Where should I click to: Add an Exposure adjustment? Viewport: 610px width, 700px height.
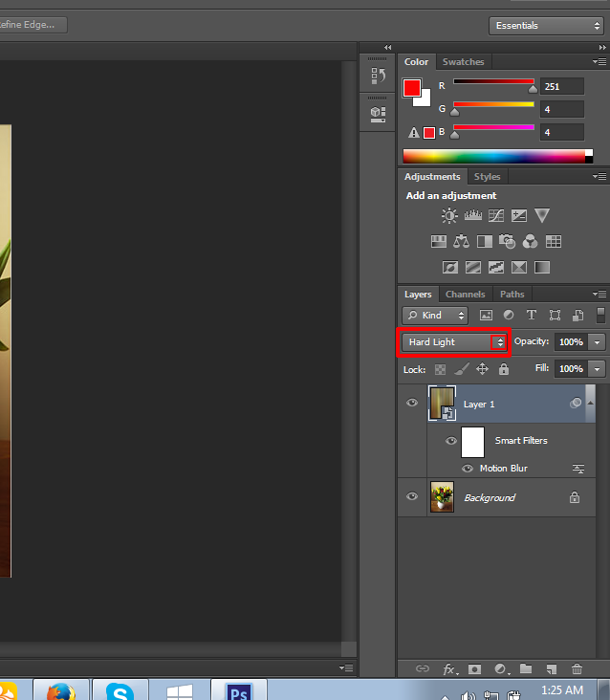(x=519, y=215)
